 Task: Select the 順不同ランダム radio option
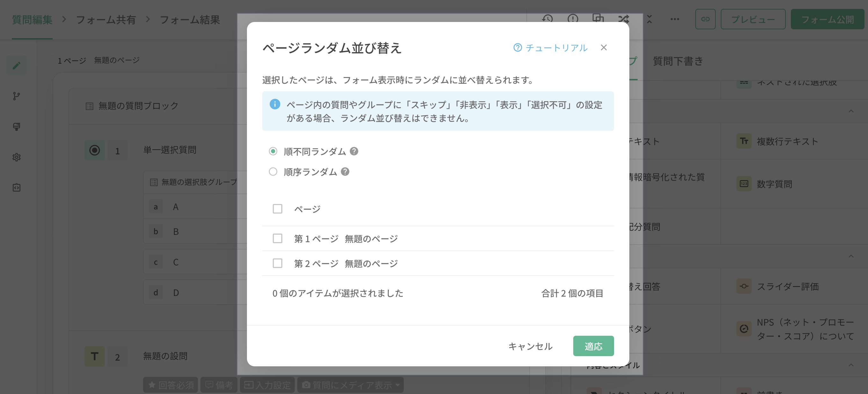pyautogui.click(x=273, y=151)
